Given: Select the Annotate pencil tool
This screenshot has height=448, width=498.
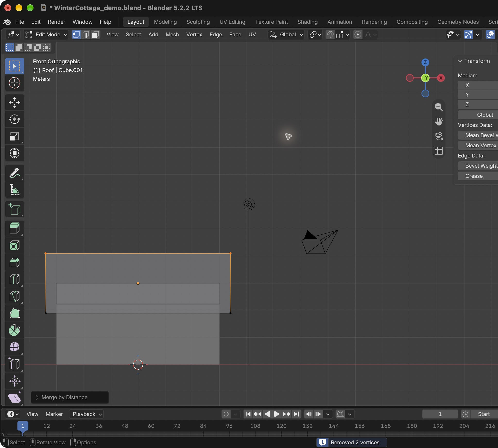Looking at the screenshot, I should (x=15, y=173).
